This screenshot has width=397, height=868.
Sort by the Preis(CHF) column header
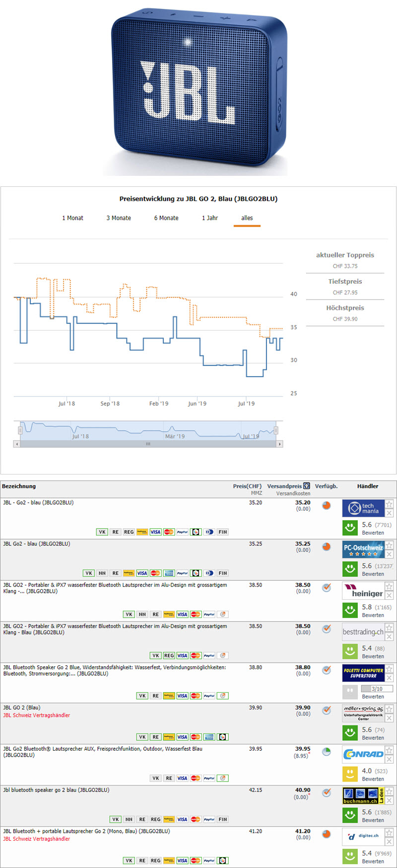point(247,486)
